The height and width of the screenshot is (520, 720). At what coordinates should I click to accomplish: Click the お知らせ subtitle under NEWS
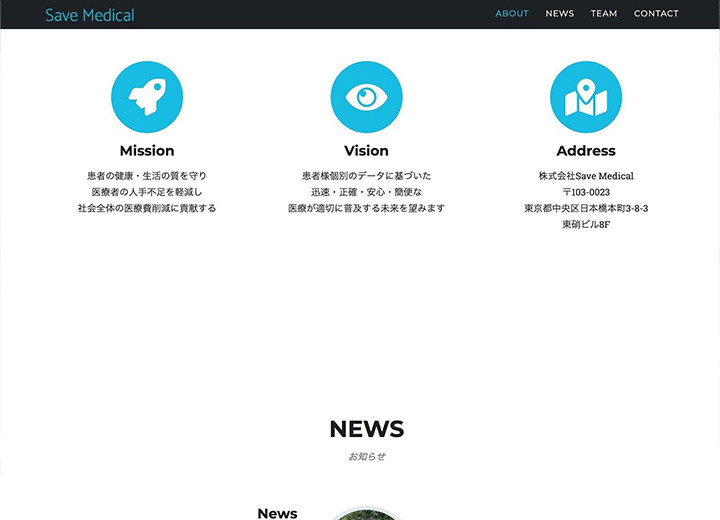(366, 457)
